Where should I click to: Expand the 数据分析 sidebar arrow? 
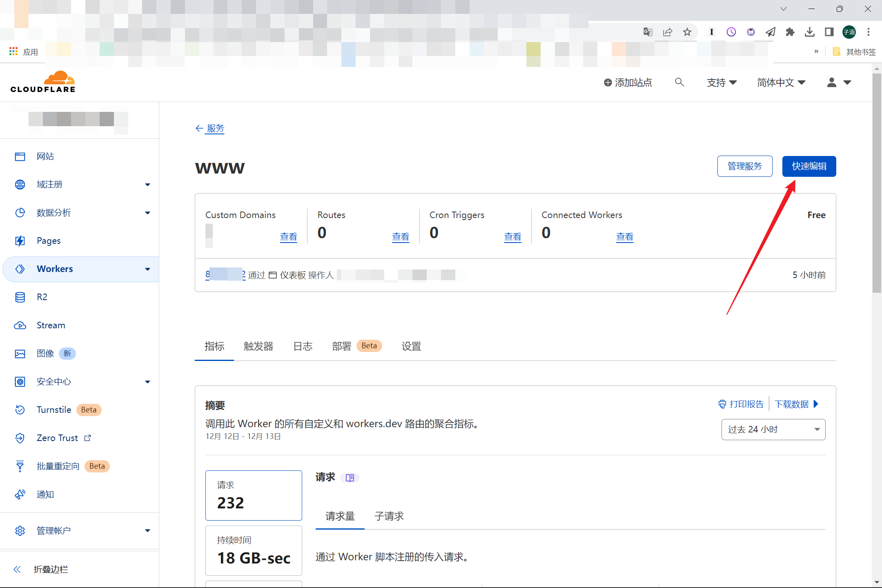[x=147, y=213]
